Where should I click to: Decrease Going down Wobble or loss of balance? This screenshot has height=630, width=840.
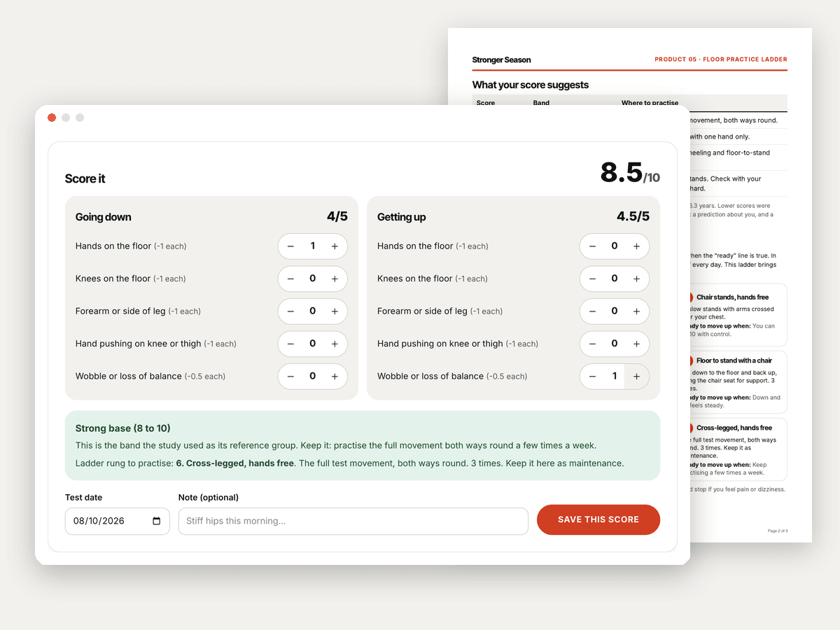[290, 376]
